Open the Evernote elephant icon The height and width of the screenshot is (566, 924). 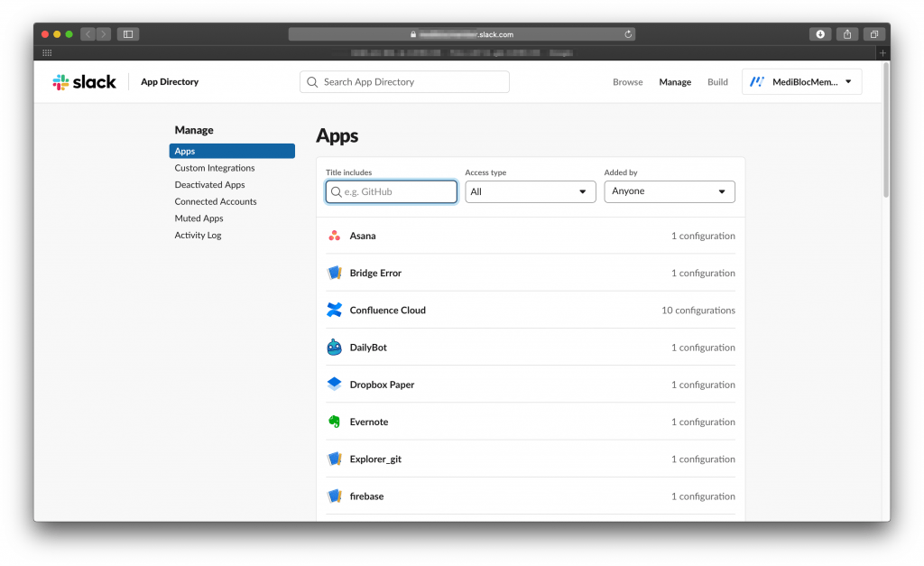(x=334, y=422)
